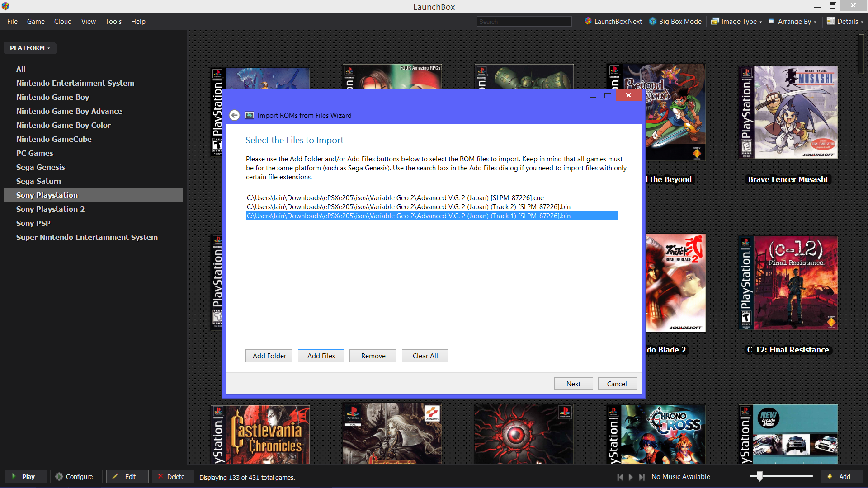The height and width of the screenshot is (488, 868).
Task: Expand the PLATFORM filter dropdown
Action: click(x=30, y=48)
